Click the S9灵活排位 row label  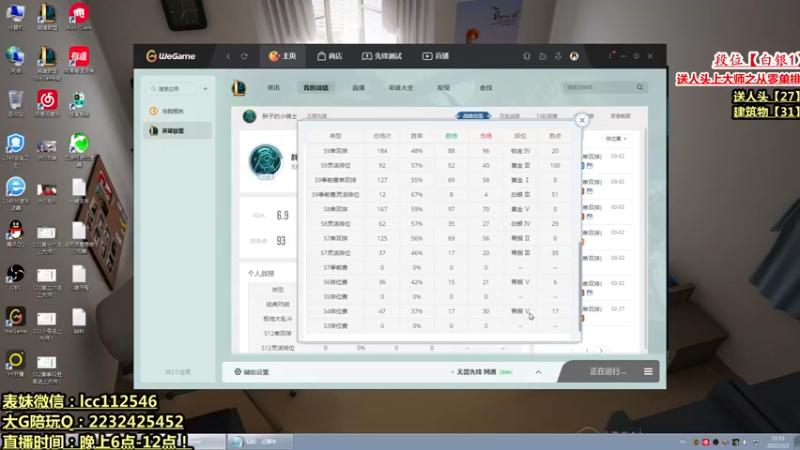click(x=335, y=165)
